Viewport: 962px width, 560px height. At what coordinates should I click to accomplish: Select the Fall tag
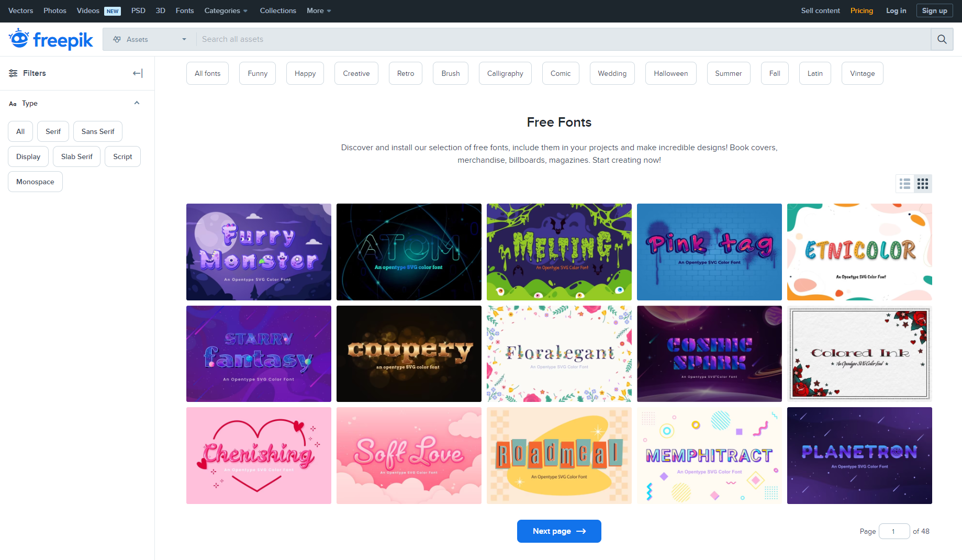pos(775,73)
